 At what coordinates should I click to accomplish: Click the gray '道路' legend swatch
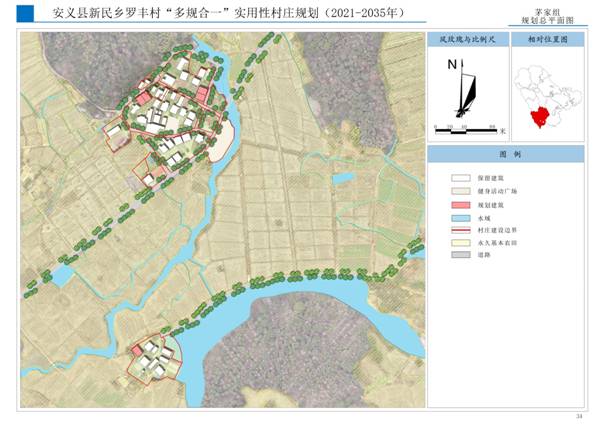[x=461, y=255]
